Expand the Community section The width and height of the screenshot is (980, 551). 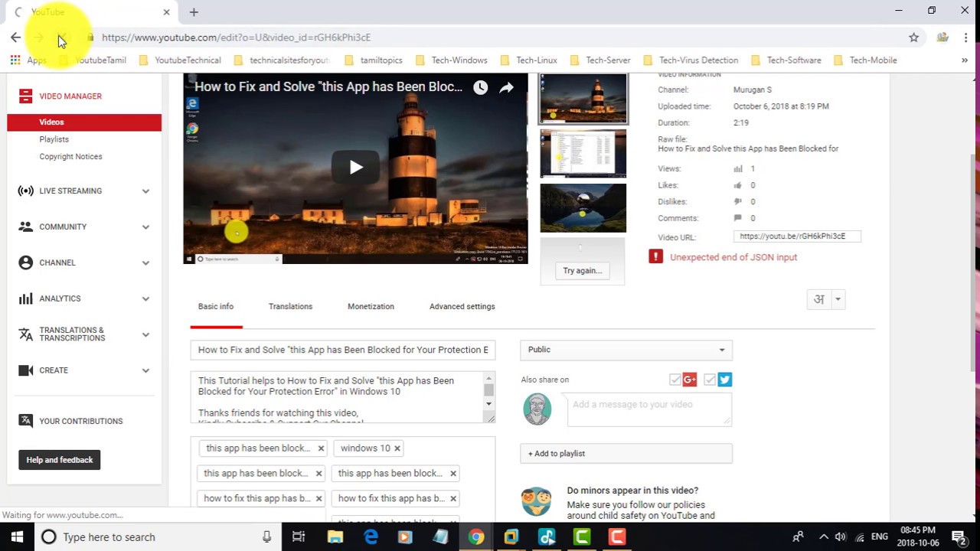click(145, 227)
